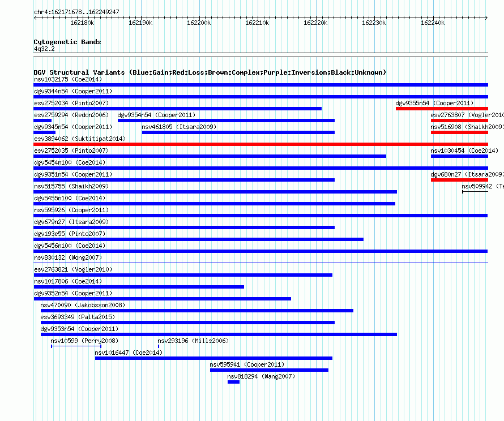
Task: Select the esv2752035 (Pinto2007) label
Action: 71,151
